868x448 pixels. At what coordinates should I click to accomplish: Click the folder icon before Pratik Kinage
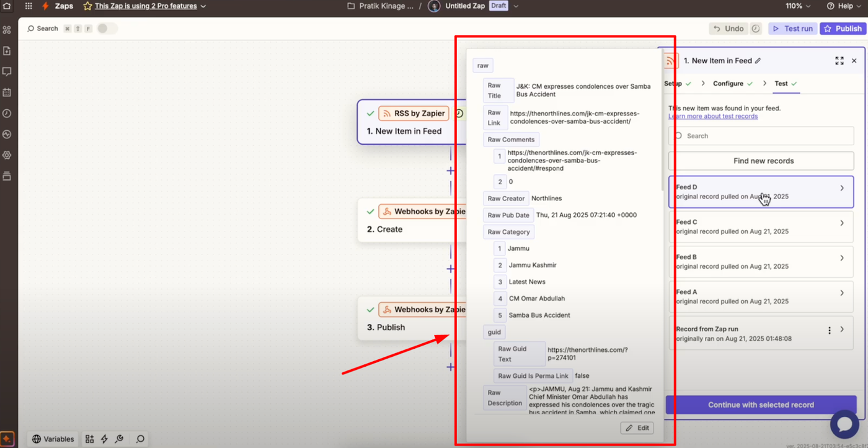pos(352,6)
